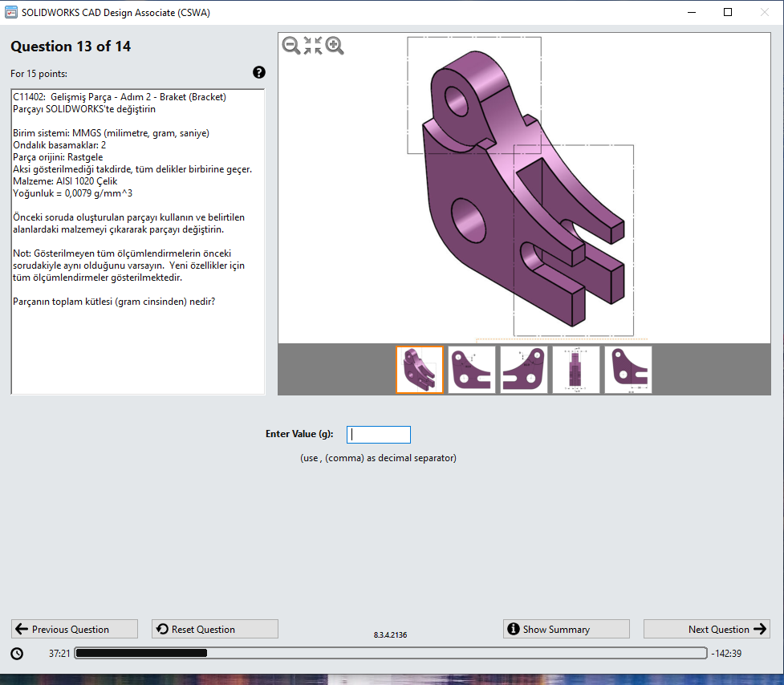This screenshot has width=784, height=685.
Task: Click the zoom out magnifier icon
Action: tap(289, 46)
